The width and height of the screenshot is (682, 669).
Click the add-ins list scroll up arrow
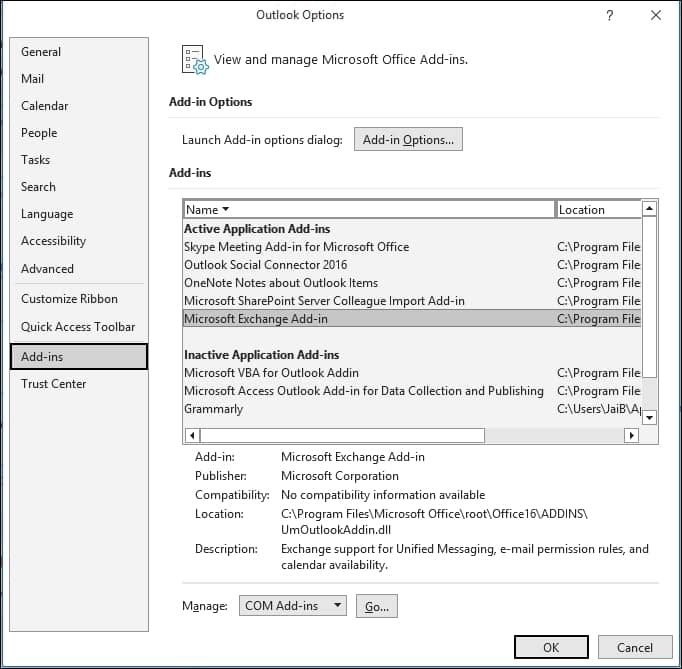pyautogui.click(x=649, y=208)
